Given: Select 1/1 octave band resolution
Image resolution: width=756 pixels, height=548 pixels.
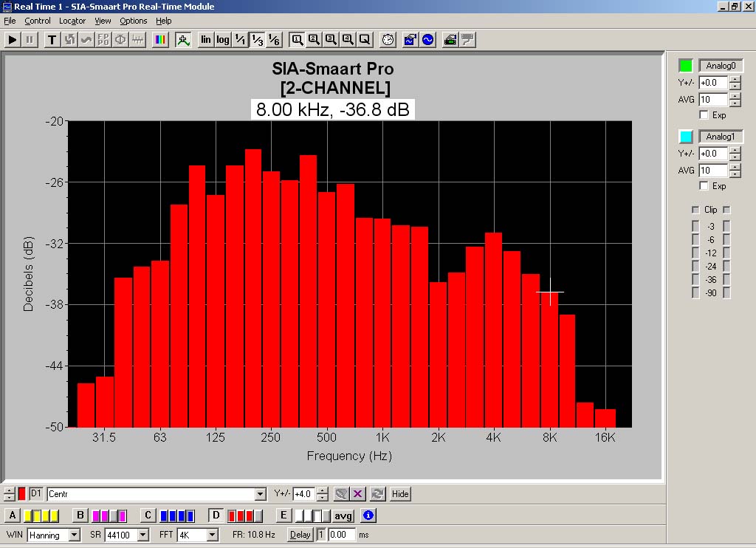Looking at the screenshot, I should tap(240, 40).
